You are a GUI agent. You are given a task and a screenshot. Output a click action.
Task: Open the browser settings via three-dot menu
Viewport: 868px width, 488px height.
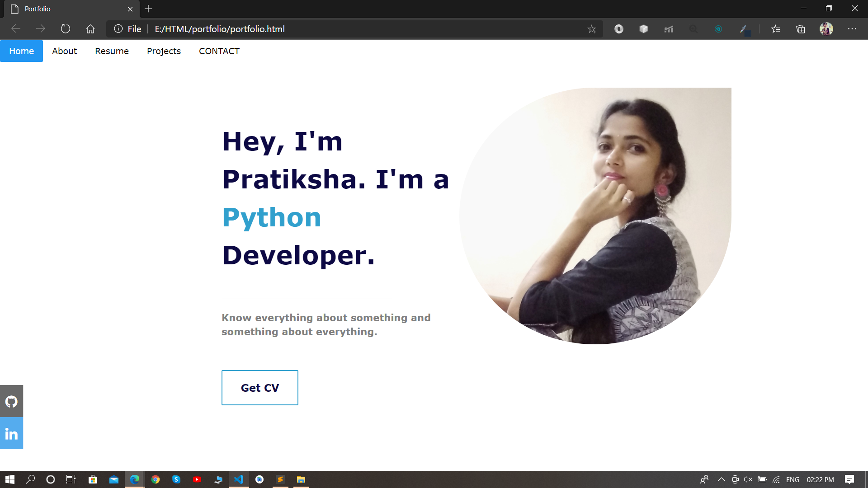[x=852, y=29]
